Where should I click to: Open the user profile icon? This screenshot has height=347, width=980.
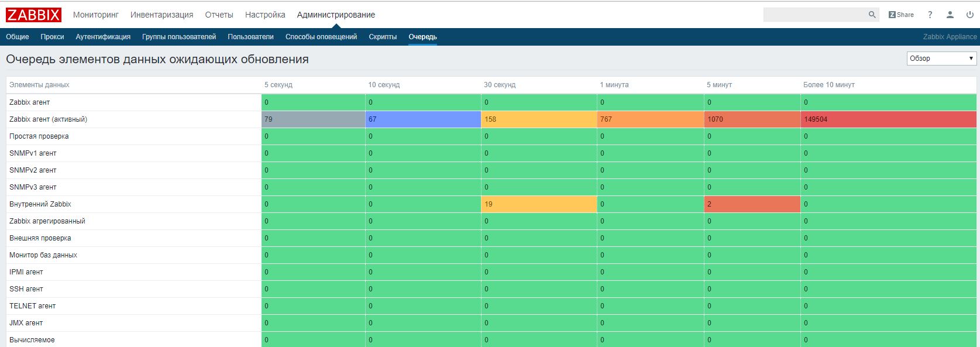(x=950, y=15)
